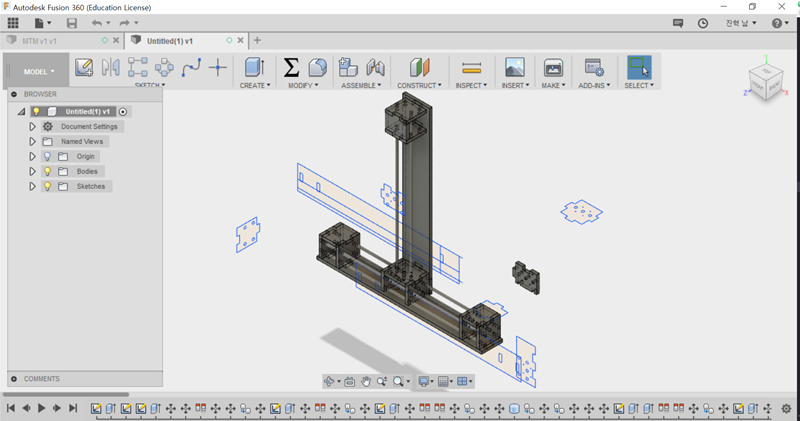This screenshot has height=421, width=800.
Task: Click the Scripts and Add-Ins icon
Action: coord(594,67)
